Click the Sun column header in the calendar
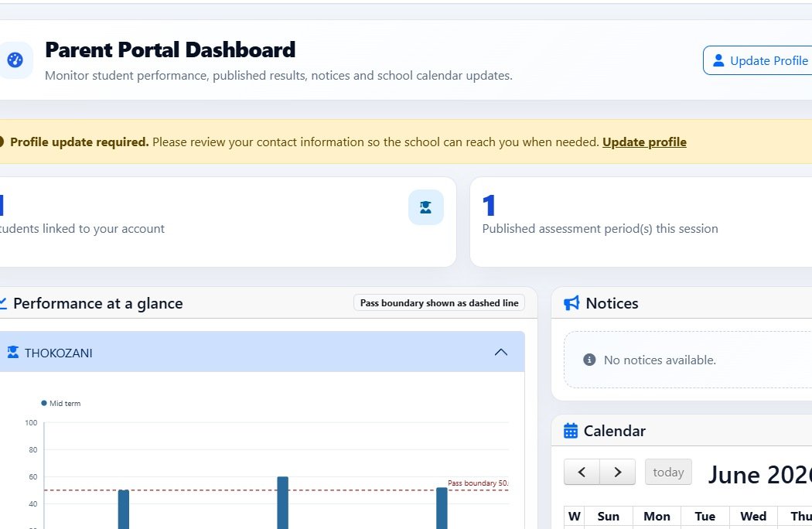 (x=609, y=516)
